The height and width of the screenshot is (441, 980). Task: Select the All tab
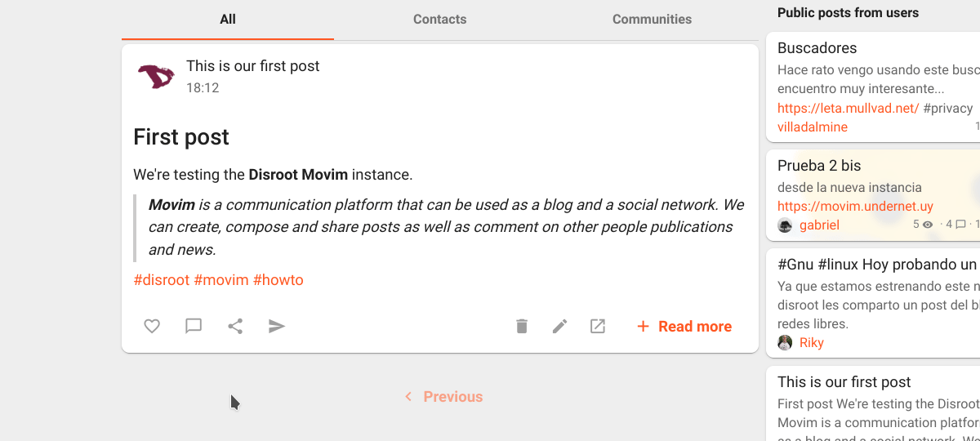pos(228,20)
